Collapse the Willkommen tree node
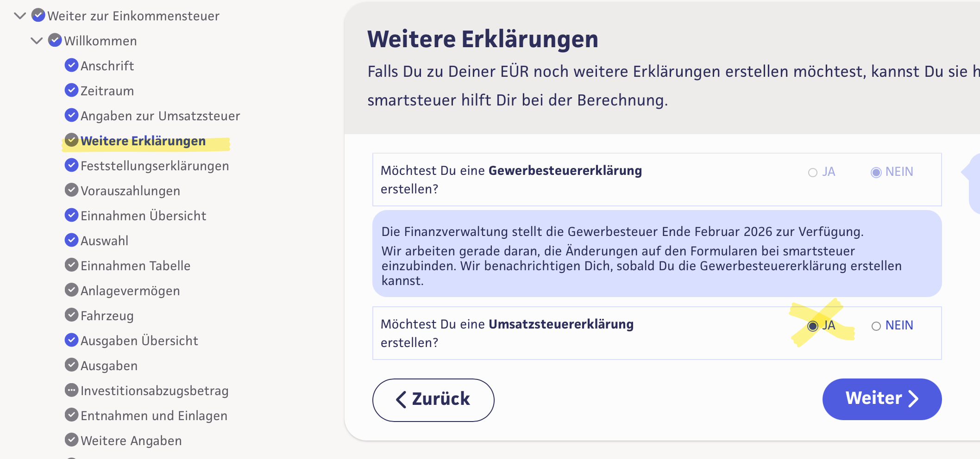The width and height of the screenshot is (980, 459). [x=37, y=41]
